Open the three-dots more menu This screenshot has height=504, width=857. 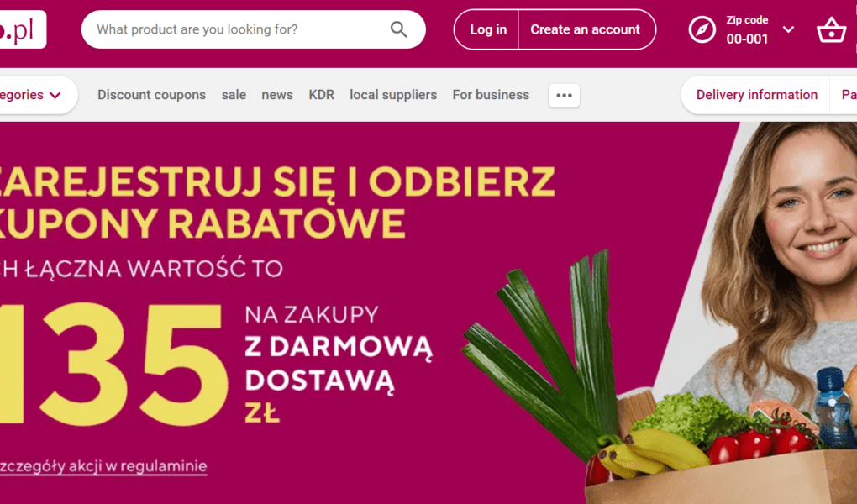564,95
